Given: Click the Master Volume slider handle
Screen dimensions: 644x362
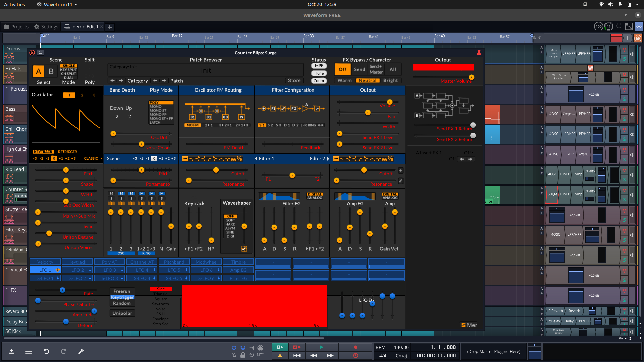Looking at the screenshot, I should click(471, 77).
